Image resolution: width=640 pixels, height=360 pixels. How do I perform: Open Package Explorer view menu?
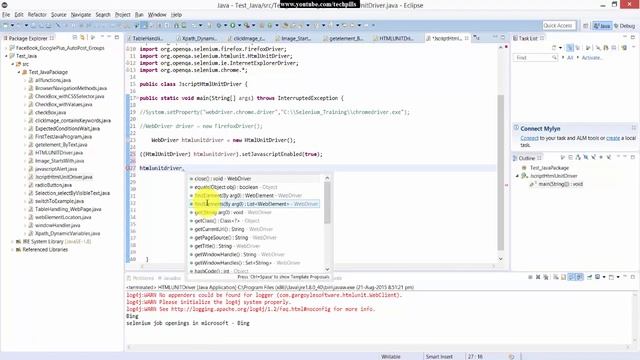coord(102,37)
